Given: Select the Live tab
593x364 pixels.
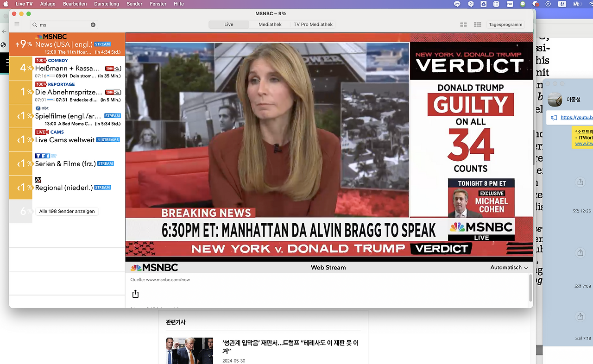Looking at the screenshot, I should pos(229,25).
